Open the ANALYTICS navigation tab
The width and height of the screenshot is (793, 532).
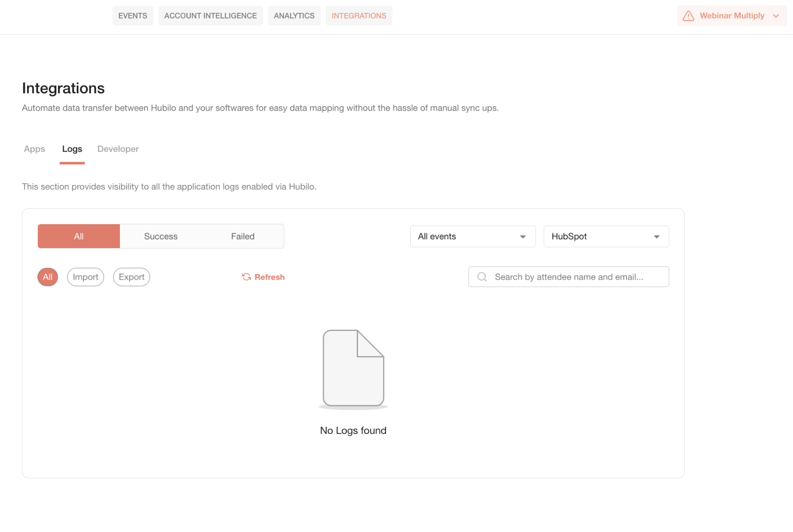coord(294,16)
